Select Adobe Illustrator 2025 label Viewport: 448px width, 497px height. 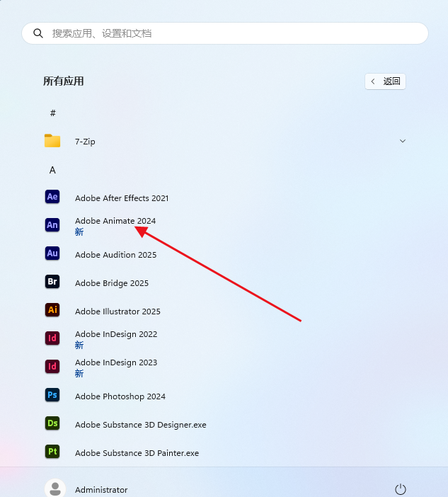[x=117, y=312]
